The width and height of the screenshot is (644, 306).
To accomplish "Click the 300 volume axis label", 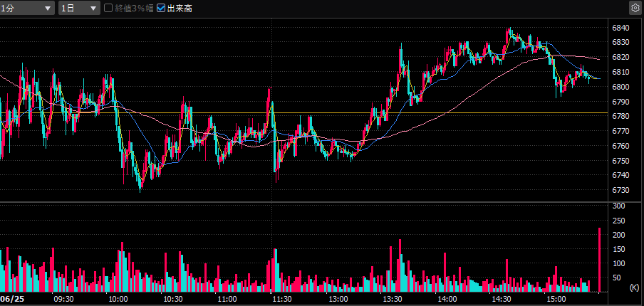I will click(x=619, y=206).
